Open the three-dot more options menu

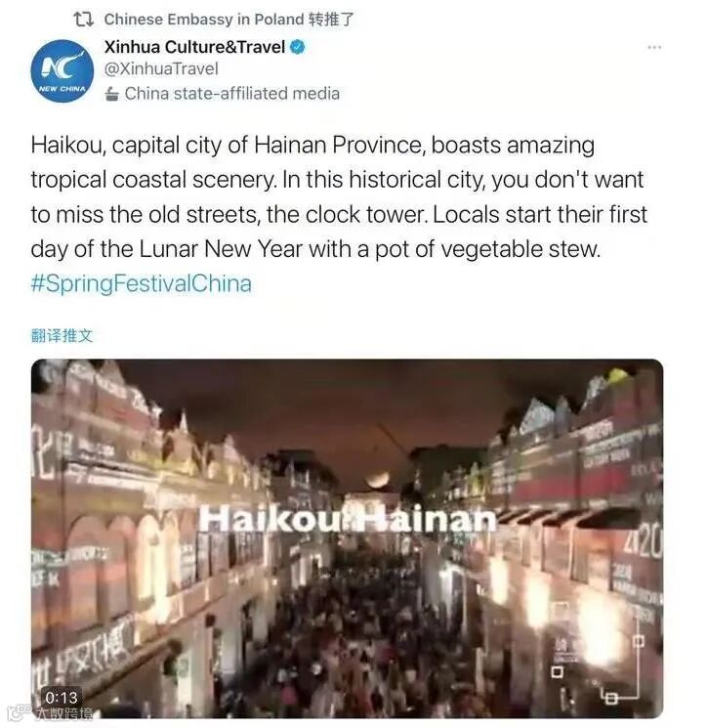click(x=654, y=47)
